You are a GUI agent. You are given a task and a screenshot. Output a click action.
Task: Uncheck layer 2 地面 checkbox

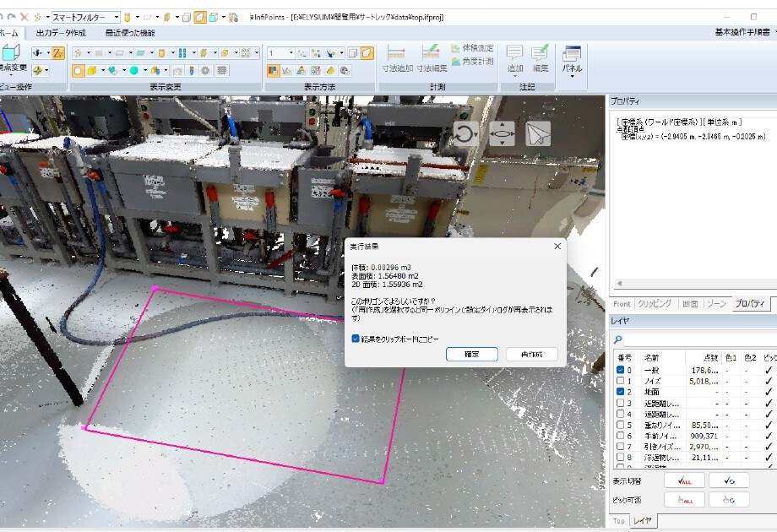click(621, 391)
